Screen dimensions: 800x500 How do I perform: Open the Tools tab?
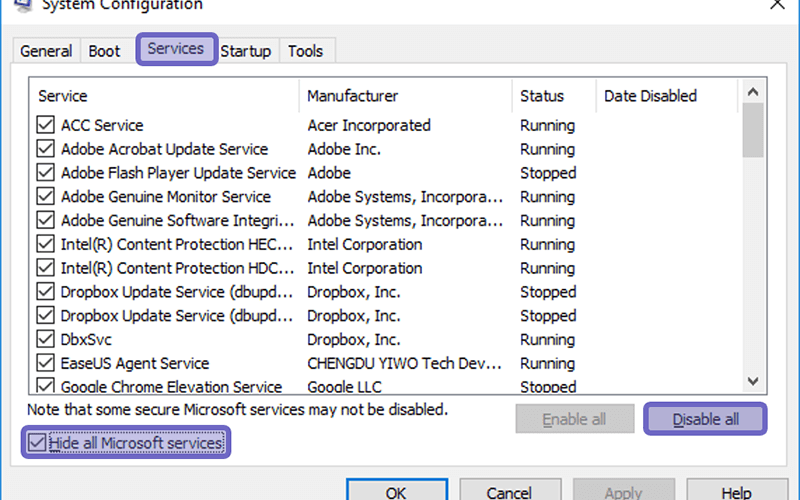click(305, 51)
